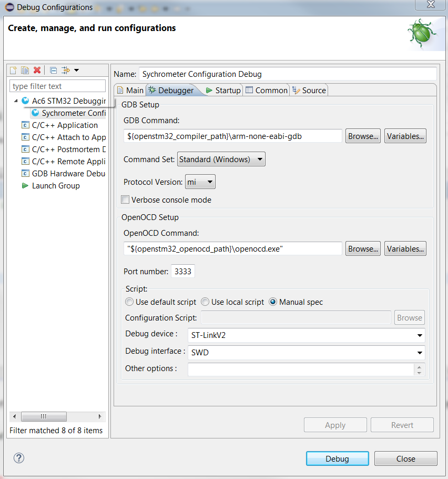Enable Verbose console mode
448x479 pixels.
point(125,199)
